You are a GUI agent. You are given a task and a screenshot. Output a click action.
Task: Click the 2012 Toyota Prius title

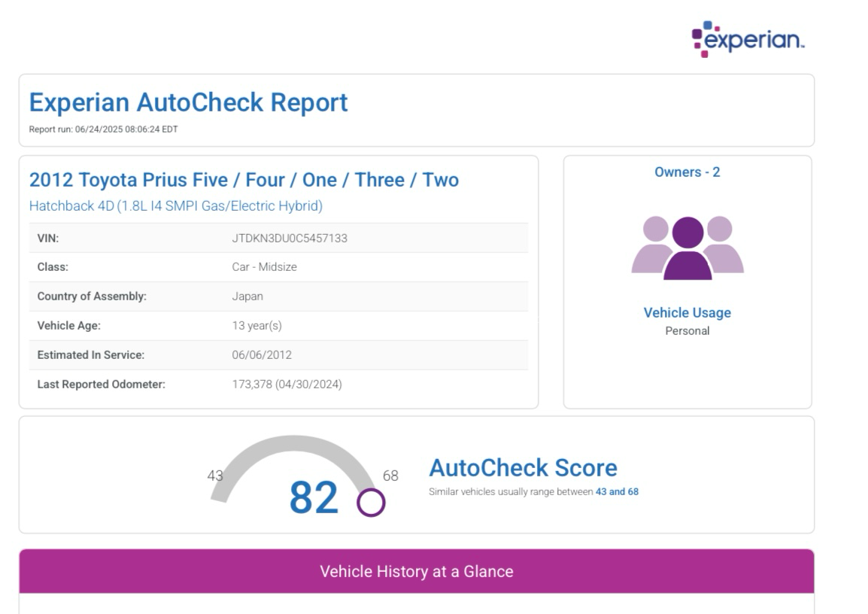[244, 180]
